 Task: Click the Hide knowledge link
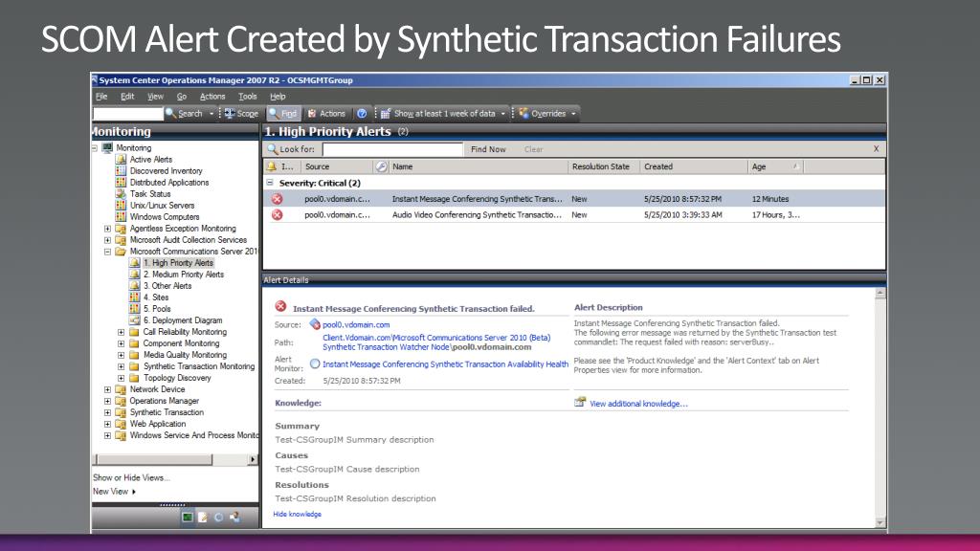297,514
